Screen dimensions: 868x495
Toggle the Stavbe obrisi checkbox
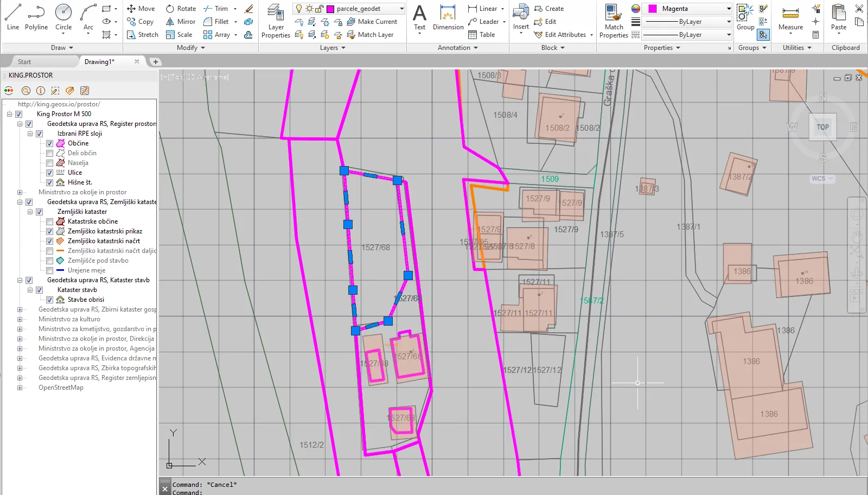(x=49, y=300)
